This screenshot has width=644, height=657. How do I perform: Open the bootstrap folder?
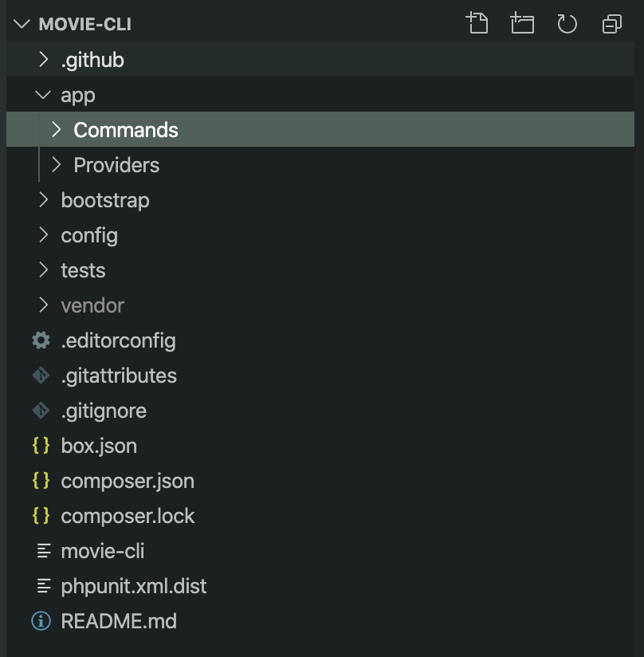pyautogui.click(x=105, y=200)
